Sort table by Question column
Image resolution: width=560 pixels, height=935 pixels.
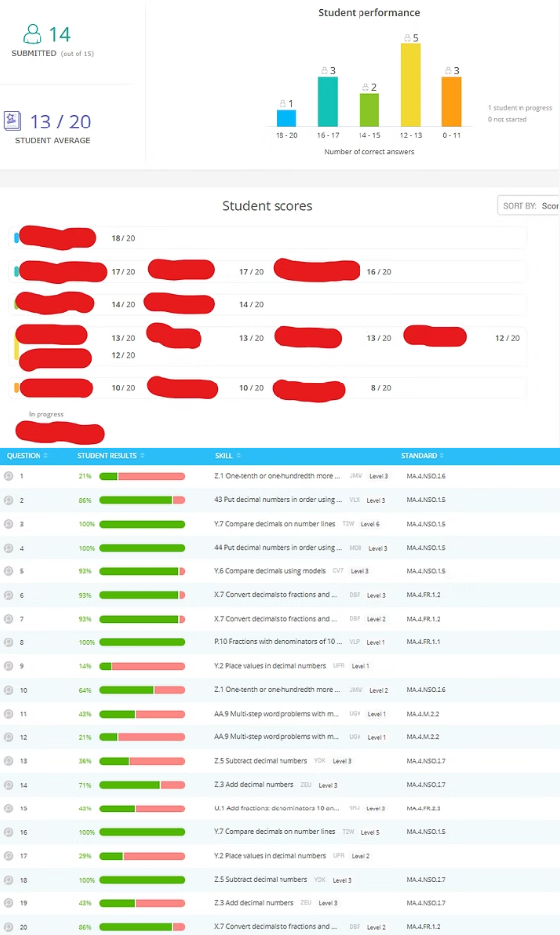click(28, 455)
